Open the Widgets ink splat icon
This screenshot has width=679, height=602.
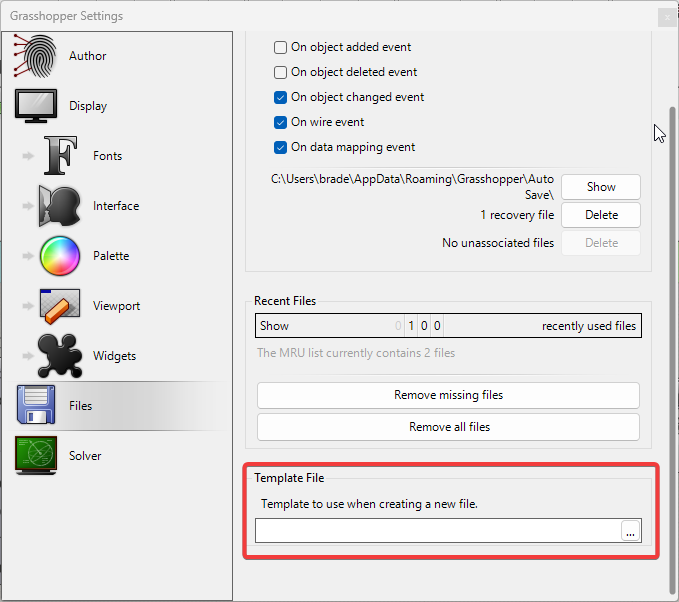pos(60,356)
